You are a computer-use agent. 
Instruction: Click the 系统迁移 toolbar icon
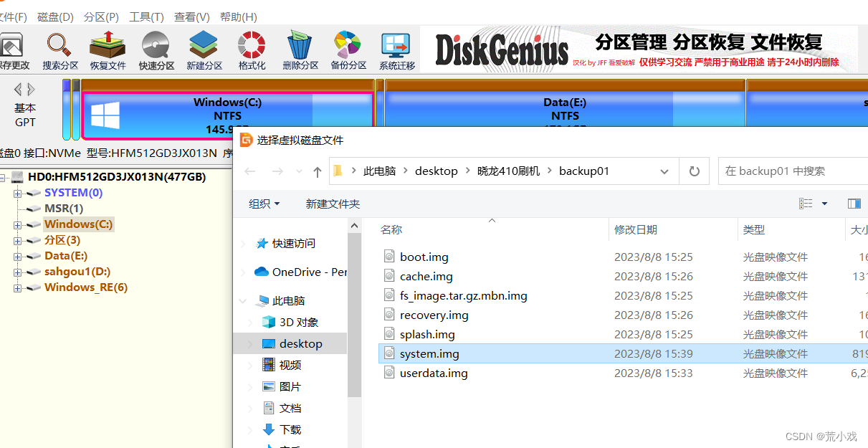point(396,44)
